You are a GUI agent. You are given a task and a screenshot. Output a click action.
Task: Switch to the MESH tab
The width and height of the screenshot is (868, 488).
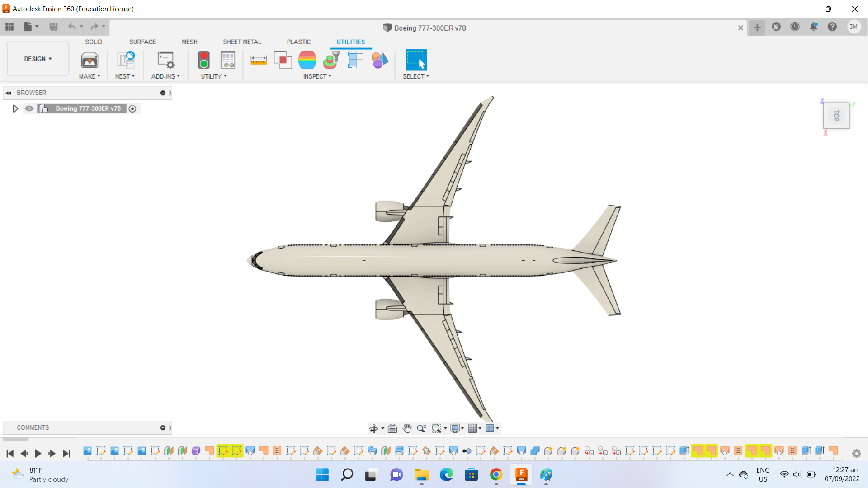[189, 42]
